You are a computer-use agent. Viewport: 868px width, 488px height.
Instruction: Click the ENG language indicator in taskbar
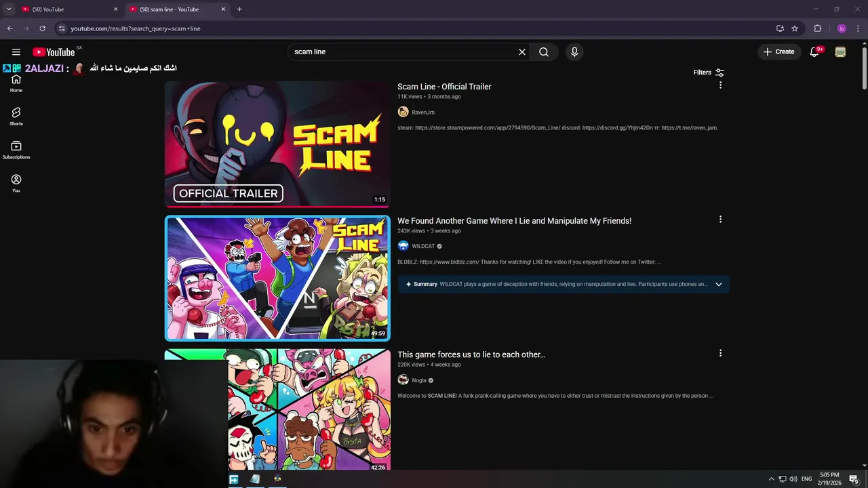(x=807, y=479)
